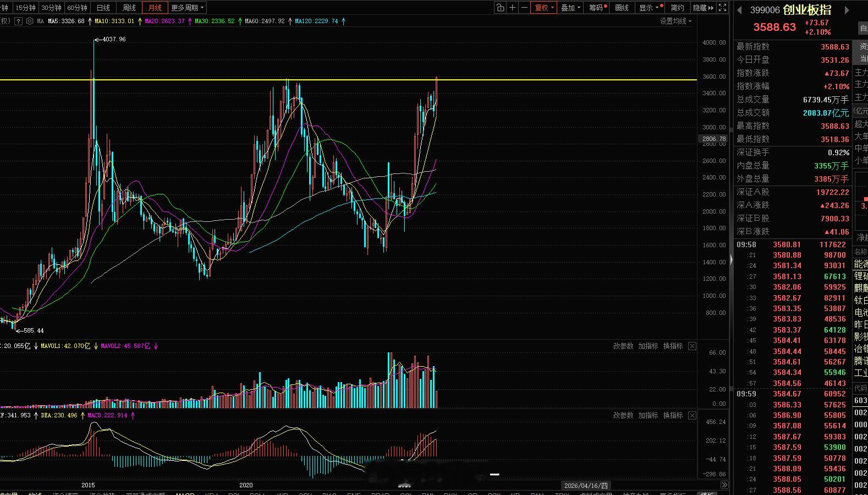Select the 日线 daily chart tab
Image resolution: width=868 pixels, height=495 pixels.
coord(103,8)
